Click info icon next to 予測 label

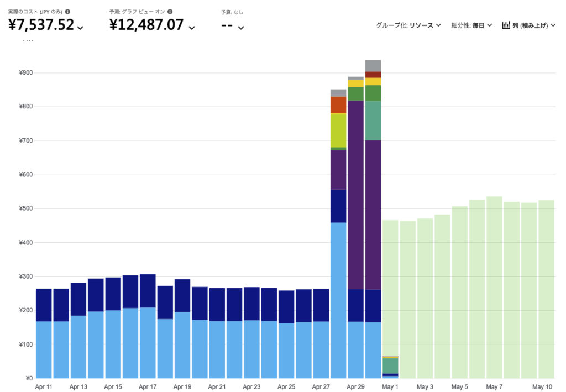tap(170, 12)
